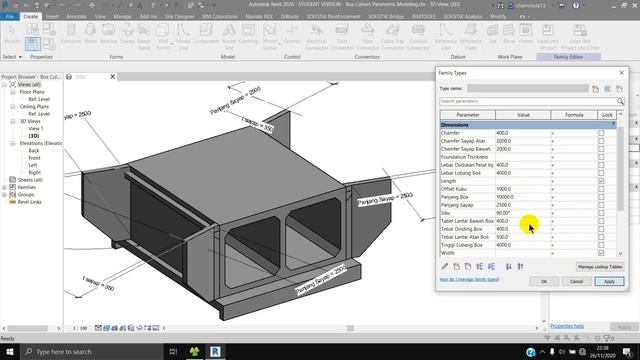Viewport: 640px width, 360px height.
Task: Click Load into Project and Close
Action: 580,37
